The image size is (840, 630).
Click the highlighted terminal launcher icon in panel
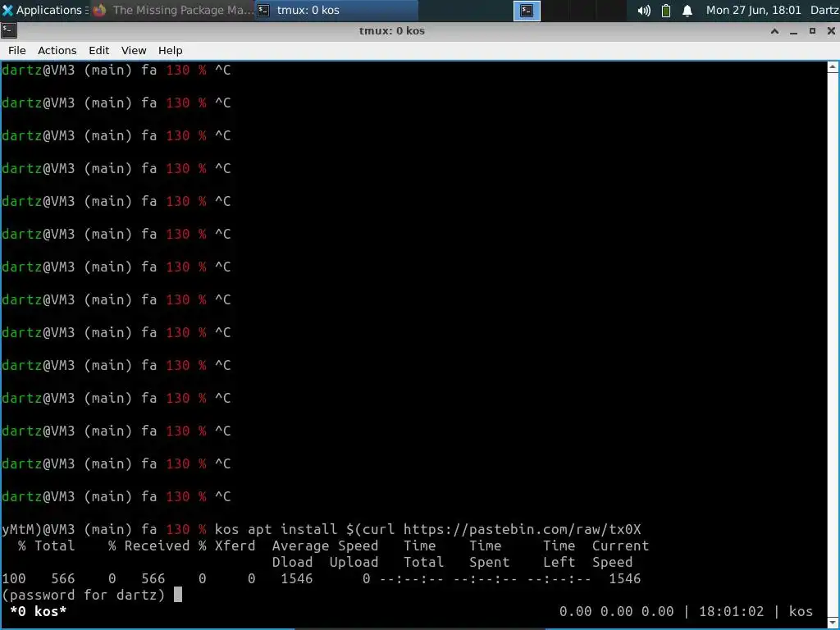click(527, 11)
